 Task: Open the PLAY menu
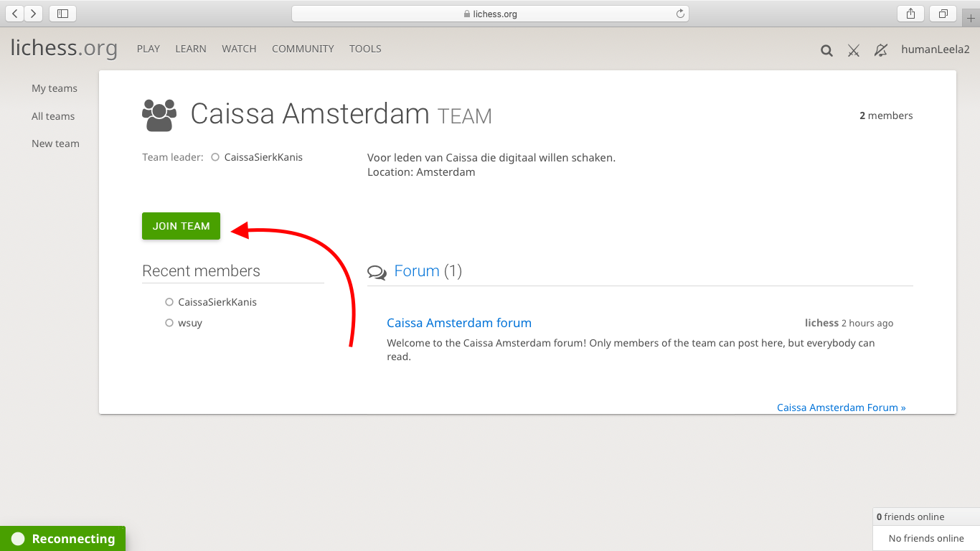pyautogui.click(x=149, y=49)
